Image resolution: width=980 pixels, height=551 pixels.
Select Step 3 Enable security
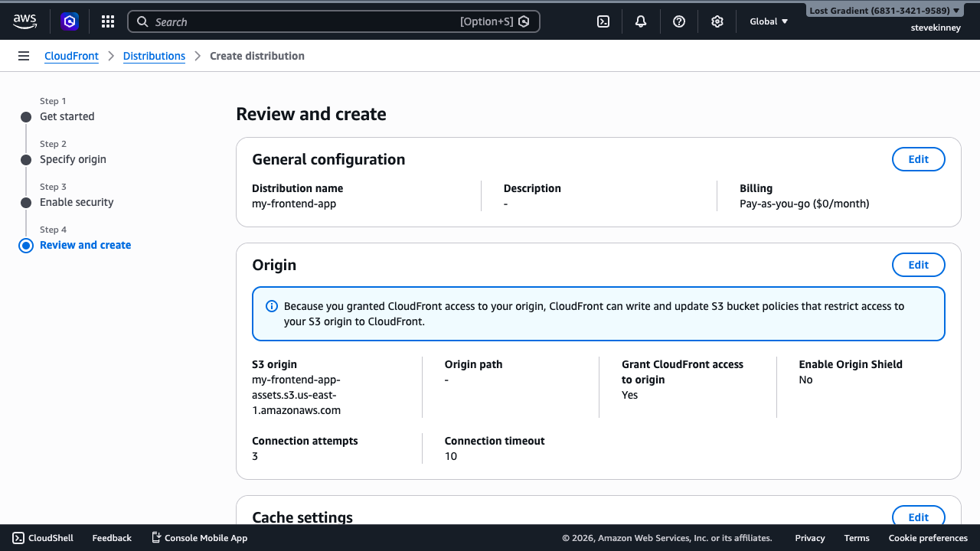point(77,202)
